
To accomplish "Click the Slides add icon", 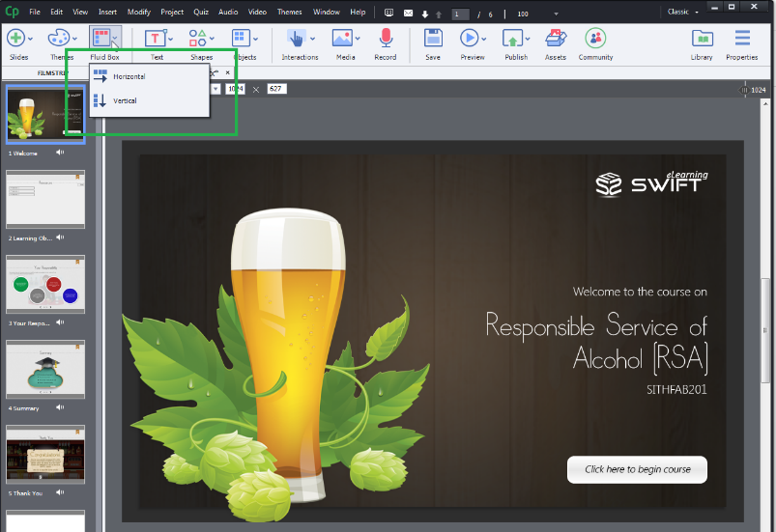I will coord(15,38).
